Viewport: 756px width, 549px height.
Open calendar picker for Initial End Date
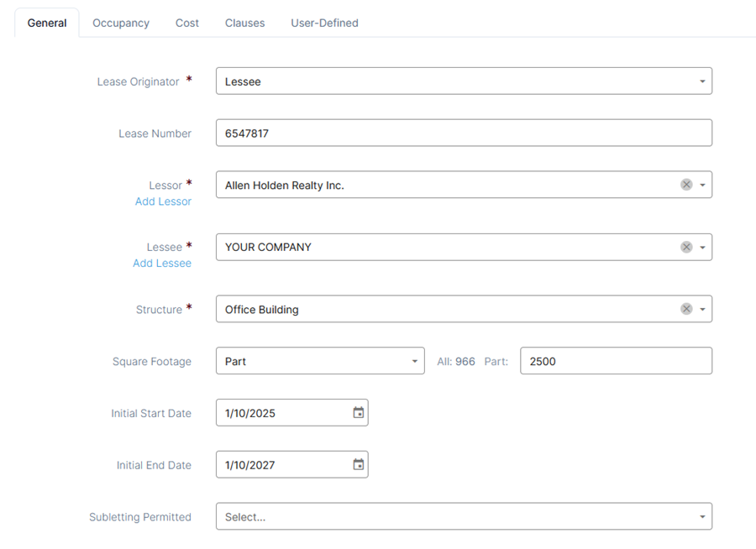pyautogui.click(x=358, y=465)
